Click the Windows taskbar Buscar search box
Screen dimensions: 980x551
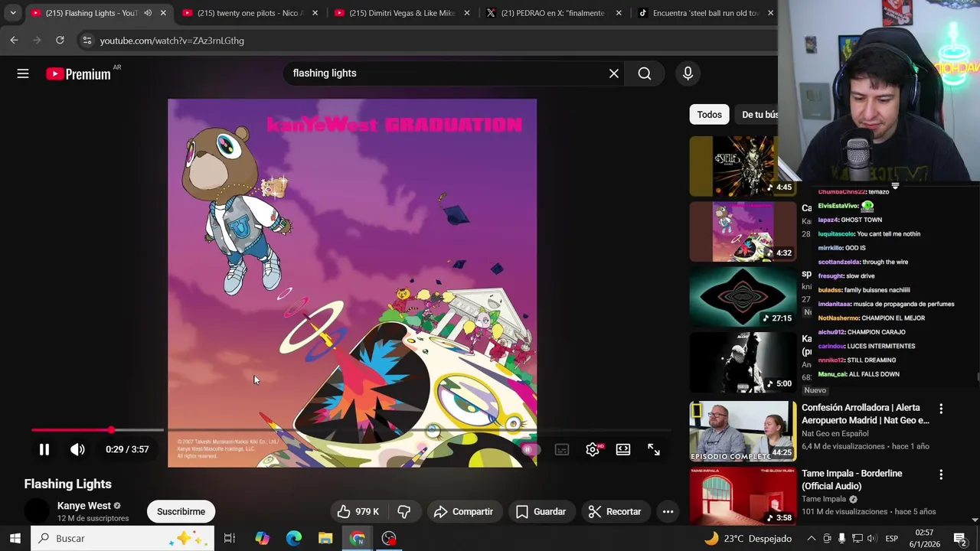point(122,539)
